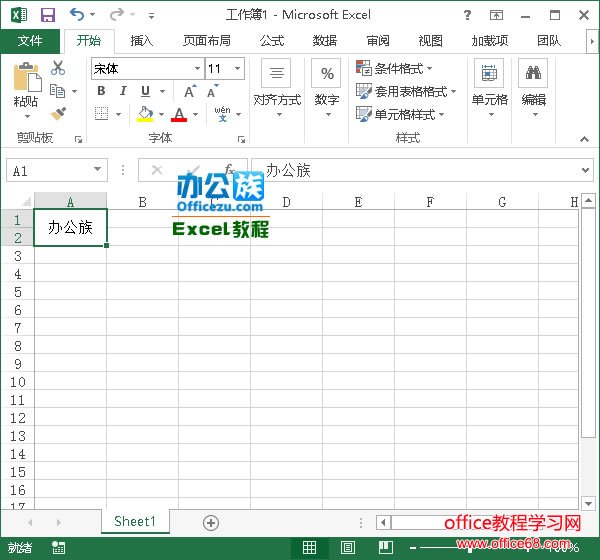Switch to Page Layout view icon
The height and width of the screenshot is (560, 600).
point(347,548)
